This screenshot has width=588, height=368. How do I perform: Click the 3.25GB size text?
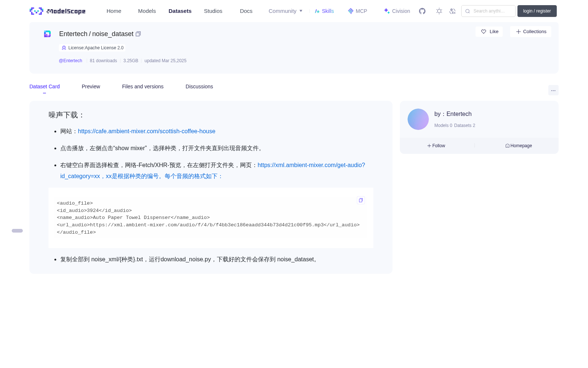(131, 61)
